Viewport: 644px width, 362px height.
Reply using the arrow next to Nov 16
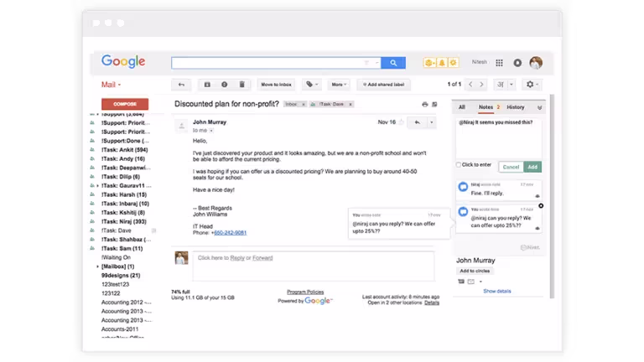click(x=417, y=122)
